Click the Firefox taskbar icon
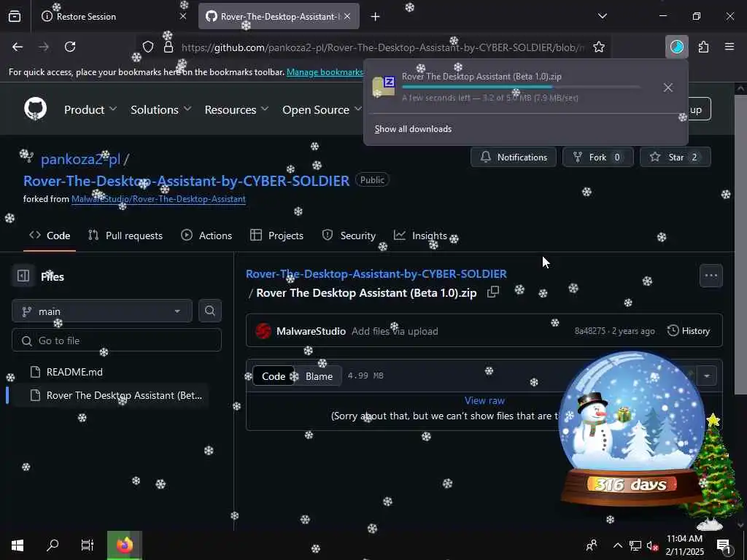747x560 pixels. 125,545
